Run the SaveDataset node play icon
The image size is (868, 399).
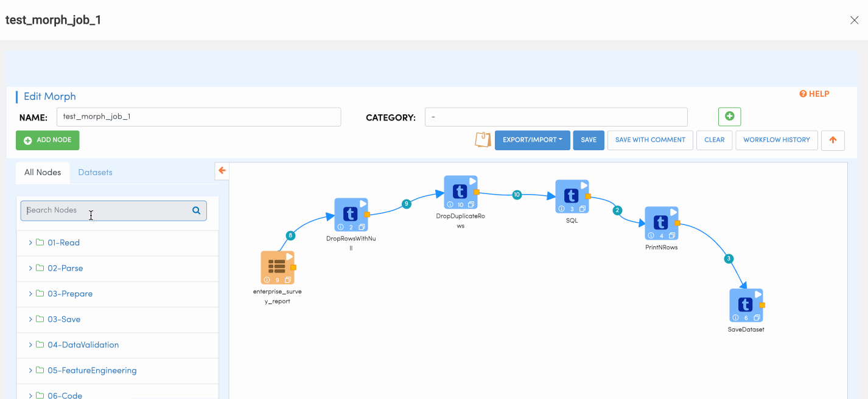click(x=758, y=294)
